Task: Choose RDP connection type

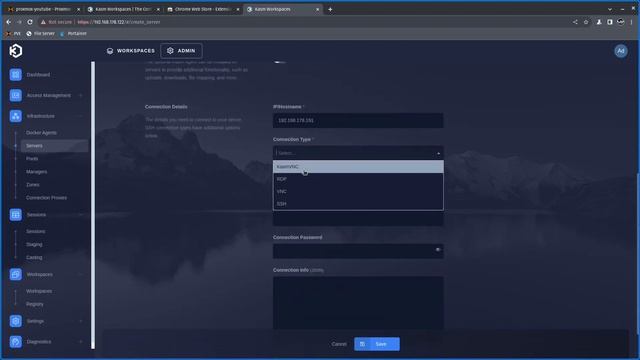Action: [x=358, y=179]
